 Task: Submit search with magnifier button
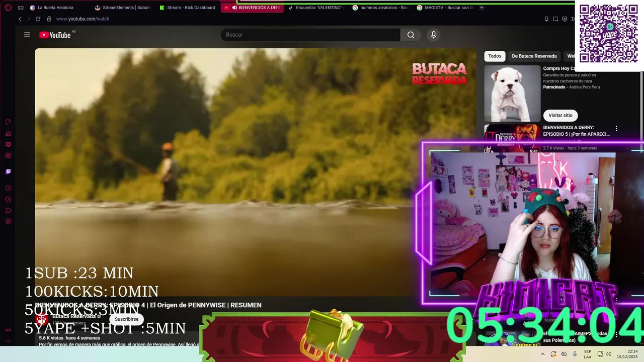pyautogui.click(x=411, y=35)
